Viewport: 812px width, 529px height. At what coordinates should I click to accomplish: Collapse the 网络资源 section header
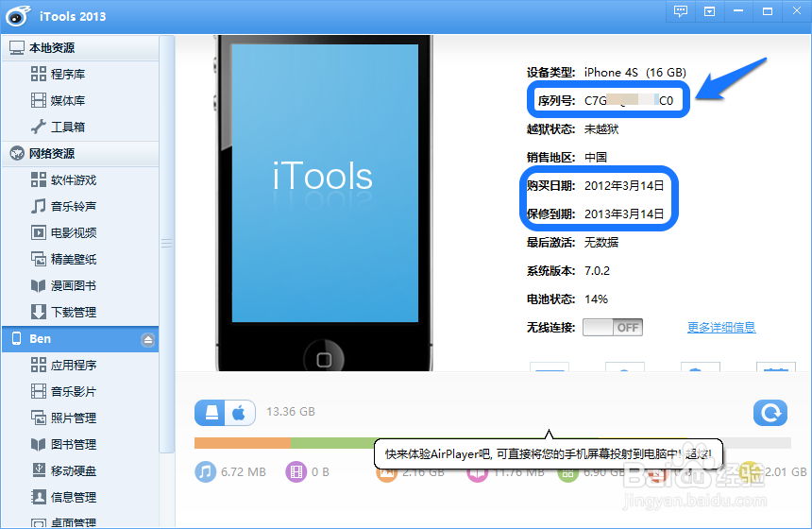coord(80,153)
